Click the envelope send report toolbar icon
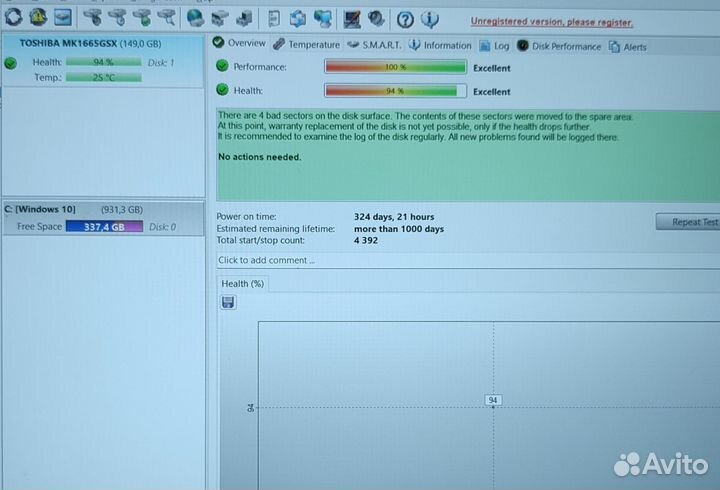 click(x=63, y=17)
